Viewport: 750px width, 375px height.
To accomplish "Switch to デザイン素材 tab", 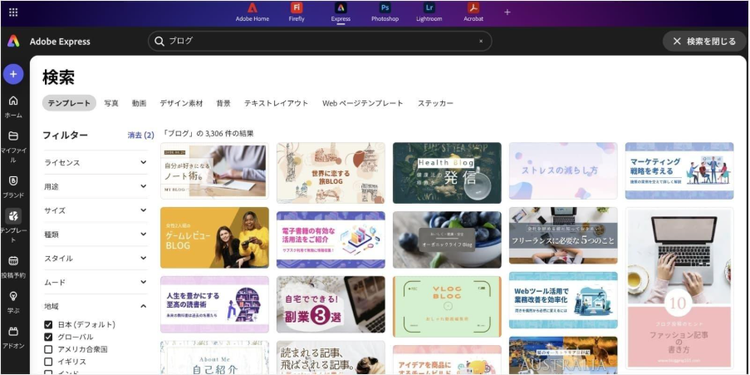I will pyautogui.click(x=181, y=103).
